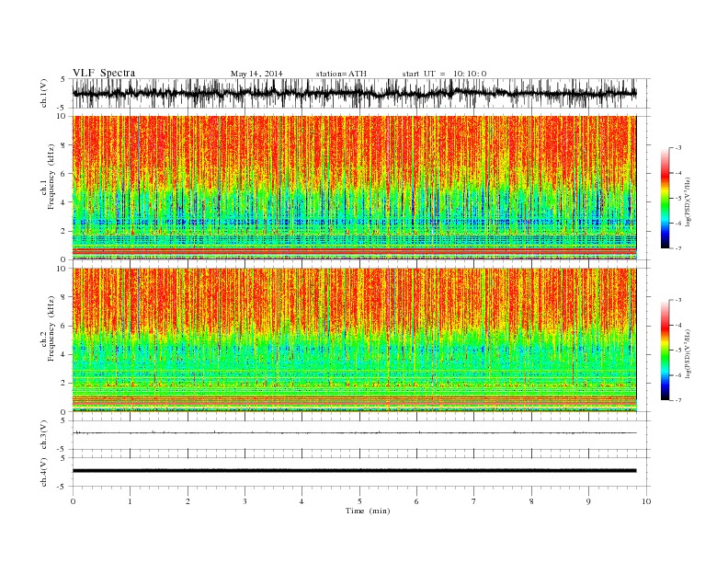Click the "6" kHz tick on ch.2 spectrogram axis
728x563 pixels.
click(64, 326)
